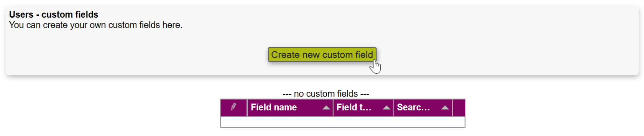644x136 pixels.
Task: Select the Field name column header label
Action: pyautogui.click(x=273, y=107)
